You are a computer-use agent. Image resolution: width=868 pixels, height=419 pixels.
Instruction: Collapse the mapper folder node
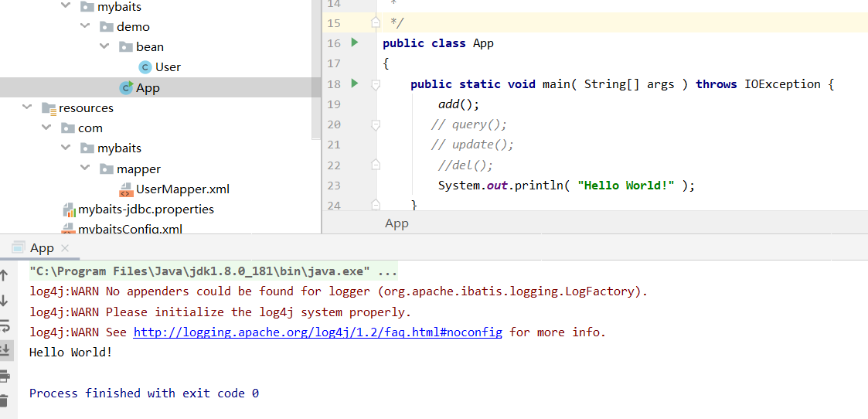85,168
